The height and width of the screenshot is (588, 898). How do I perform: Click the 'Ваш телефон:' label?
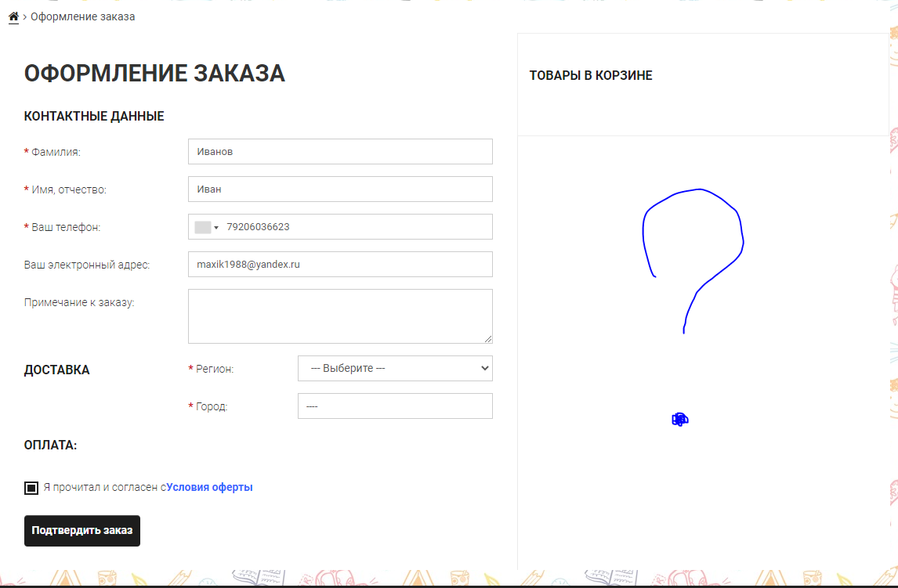pyautogui.click(x=66, y=227)
